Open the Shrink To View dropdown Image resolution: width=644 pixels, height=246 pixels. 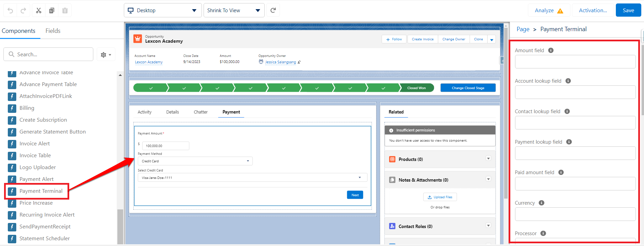click(233, 11)
